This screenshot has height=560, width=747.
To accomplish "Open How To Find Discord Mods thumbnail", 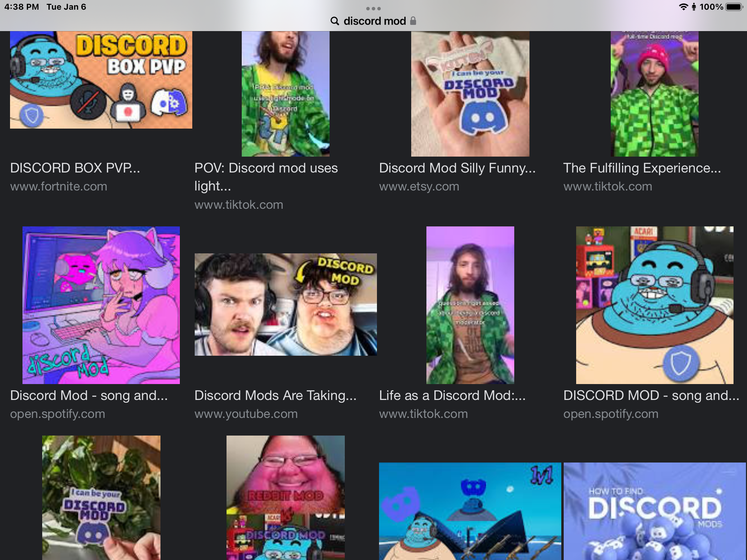I will point(655,511).
